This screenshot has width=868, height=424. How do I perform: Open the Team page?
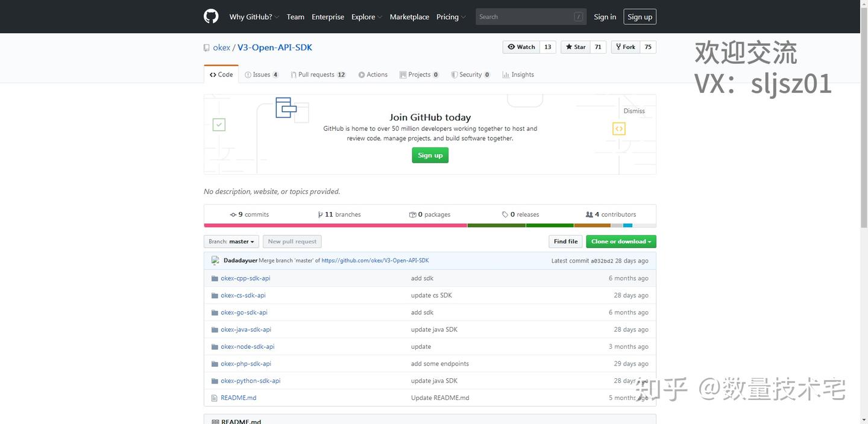tap(295, 17)
